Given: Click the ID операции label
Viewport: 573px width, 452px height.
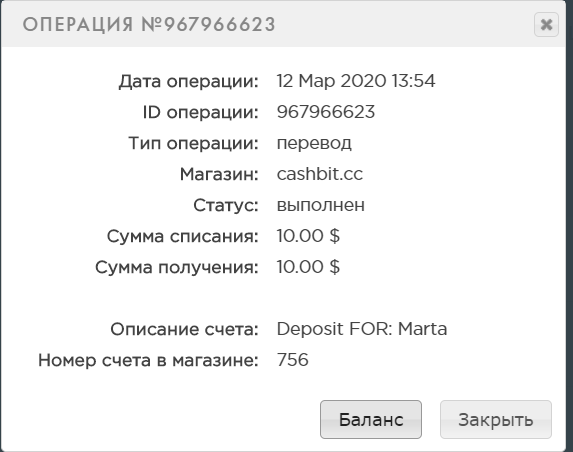Looking at the screenshot, I should pyautogui.click(x=201, y=113).
